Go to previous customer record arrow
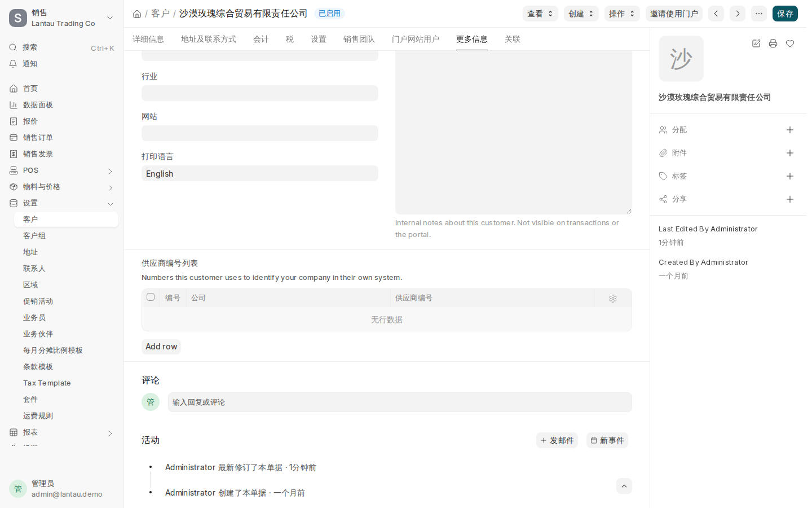Screen dimensions: 812x508 point(716,14)
